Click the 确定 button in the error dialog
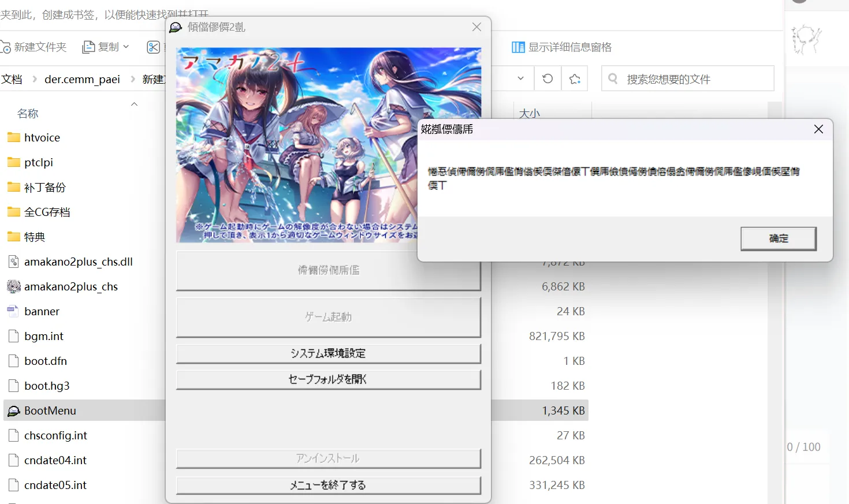This screenshot has width=849, height=504. point(778,238)
